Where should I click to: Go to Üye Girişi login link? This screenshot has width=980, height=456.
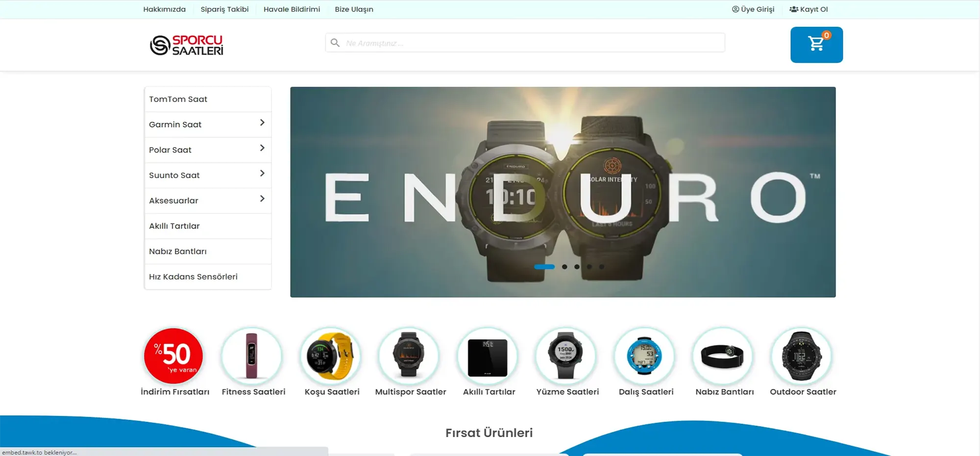[753, 9]
